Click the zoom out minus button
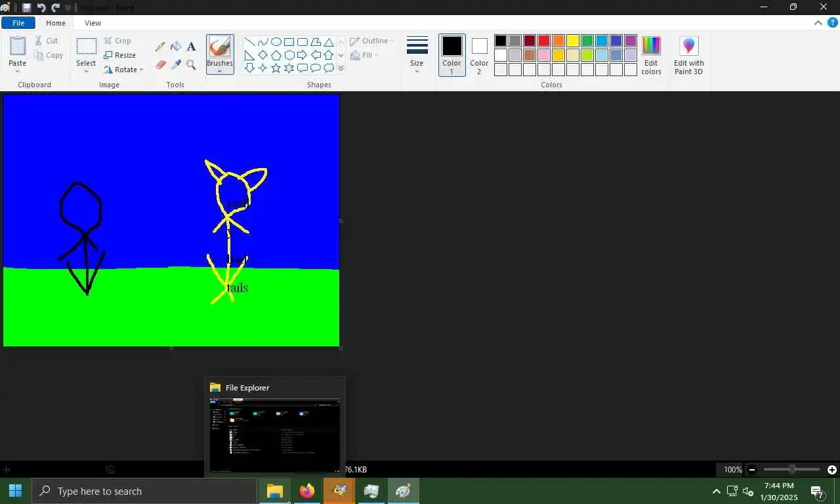Image resolution: width=840 pixels, height=504 pixels. pos(752,469)
